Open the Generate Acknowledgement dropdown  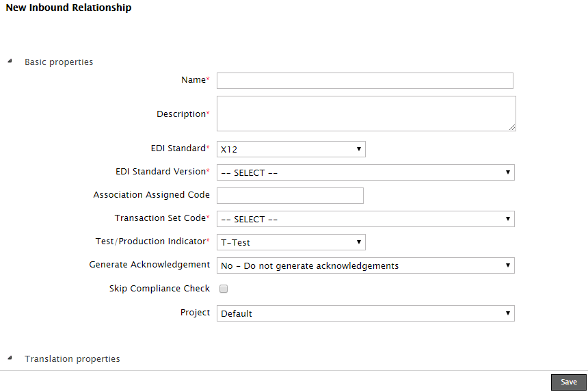[365, 265]
